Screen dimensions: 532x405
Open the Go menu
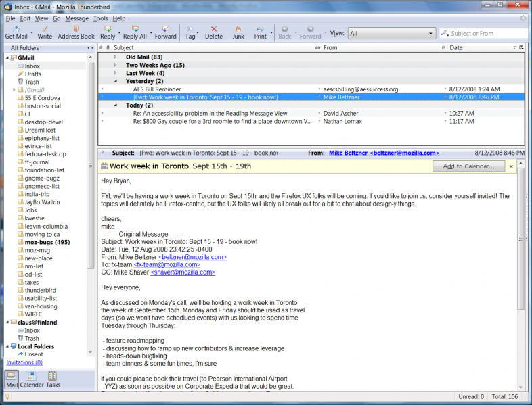pyautogui.click(x=56, y=18)
